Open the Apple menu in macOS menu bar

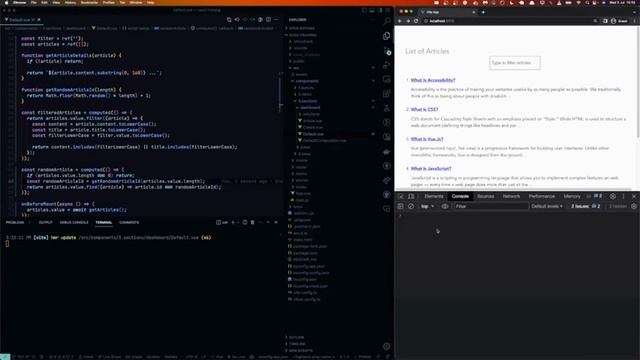tap(6, 2)
